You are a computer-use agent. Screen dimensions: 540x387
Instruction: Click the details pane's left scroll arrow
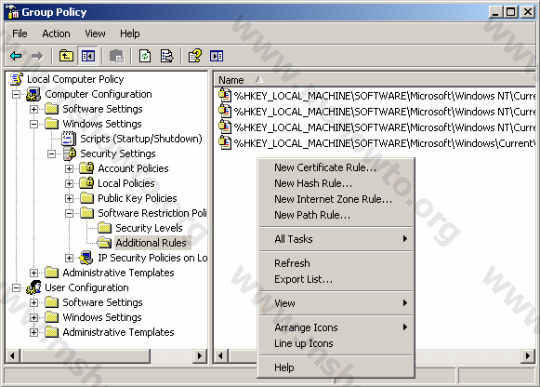221,356
